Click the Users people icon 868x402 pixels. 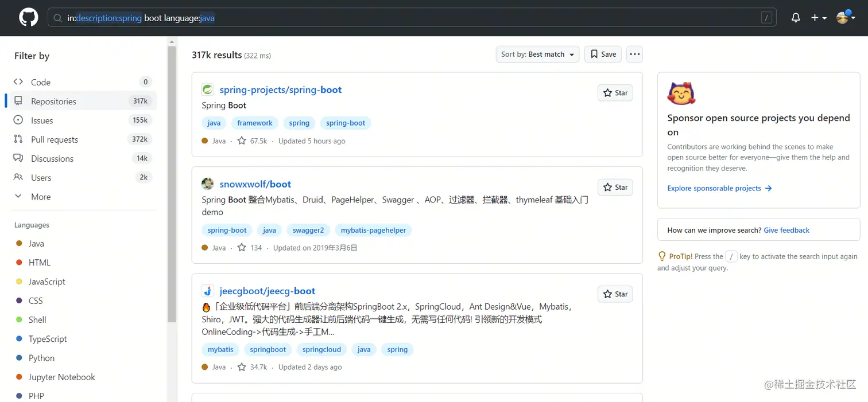tap(18, 177)
